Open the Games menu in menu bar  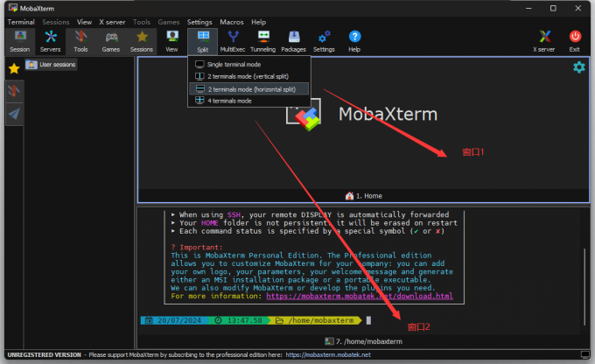(x=169, y=22)
